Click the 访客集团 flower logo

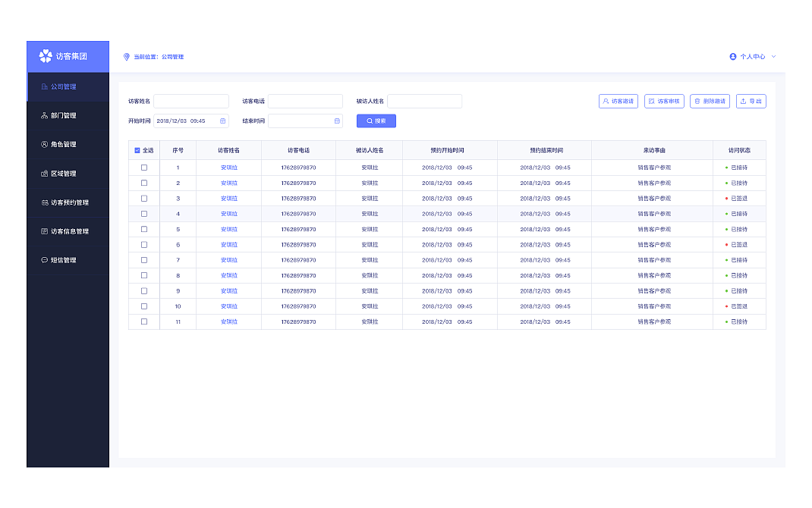[46, 56]
